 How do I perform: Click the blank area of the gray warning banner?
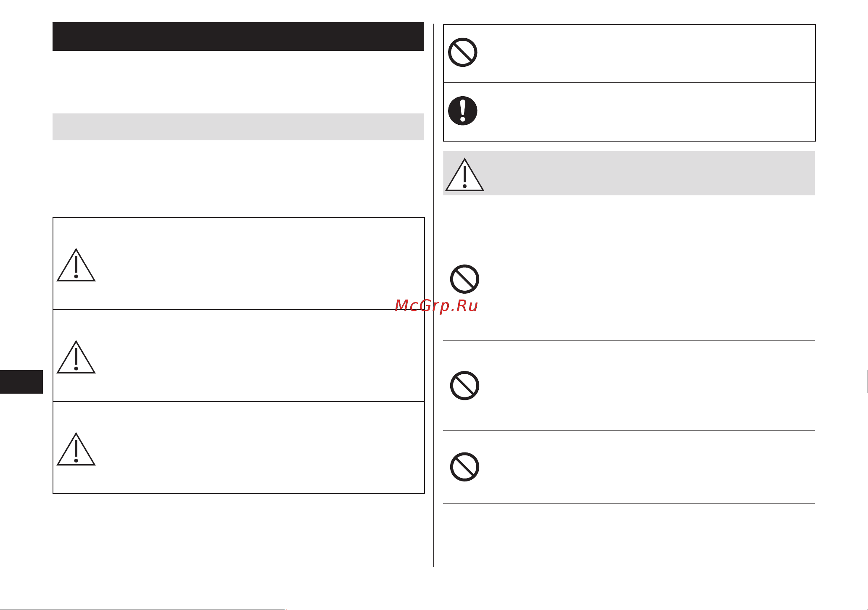[649, 174]
